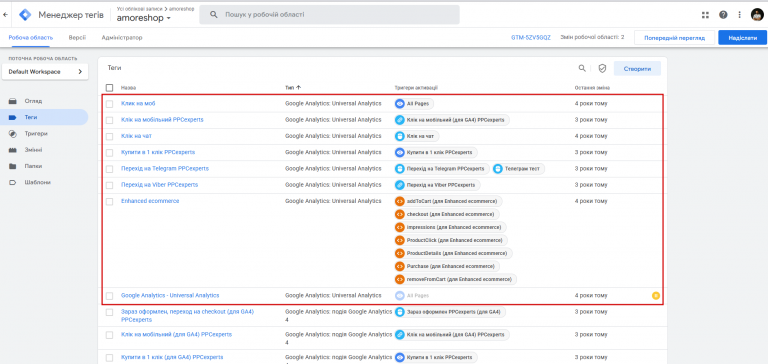This screenshot has width=768, height=364.
Task: Check the box for Перехід на Telegram PPCexperts
Action: click(x=109, y=169)
